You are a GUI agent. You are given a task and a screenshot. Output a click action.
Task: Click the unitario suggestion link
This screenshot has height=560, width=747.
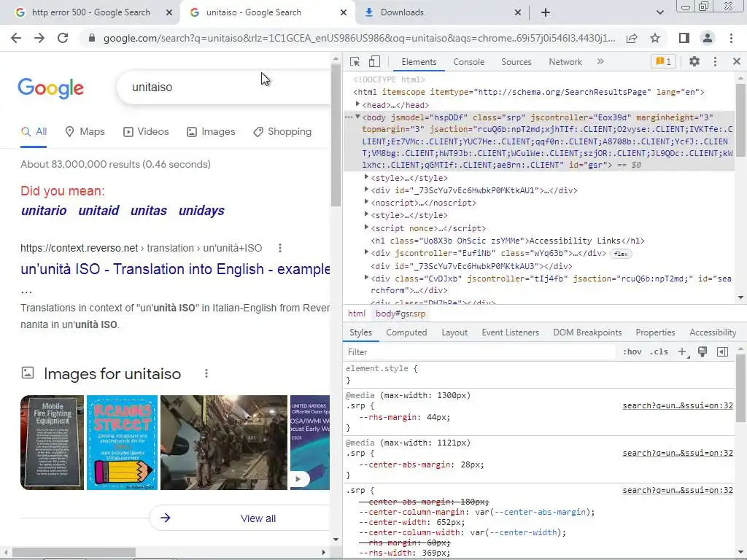pyautogui.click(x=44, y=211)
